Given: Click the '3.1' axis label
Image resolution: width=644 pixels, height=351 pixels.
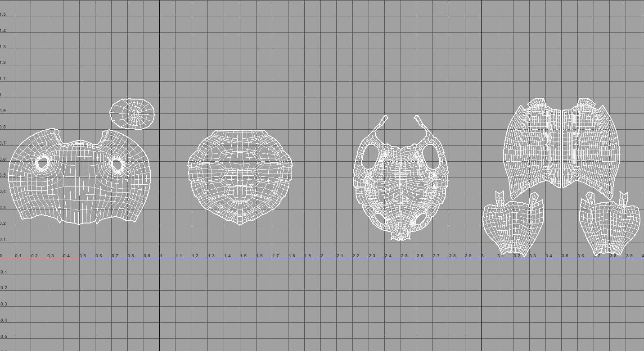Looking at the screenshot, I should click(x=500, y=256).
